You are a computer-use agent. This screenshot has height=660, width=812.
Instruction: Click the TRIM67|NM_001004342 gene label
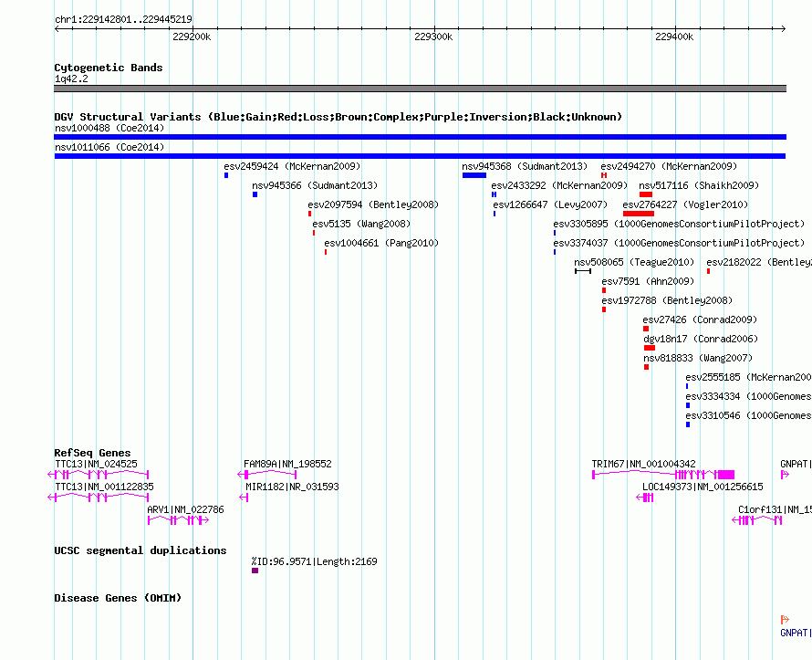(x=644, y=464)
